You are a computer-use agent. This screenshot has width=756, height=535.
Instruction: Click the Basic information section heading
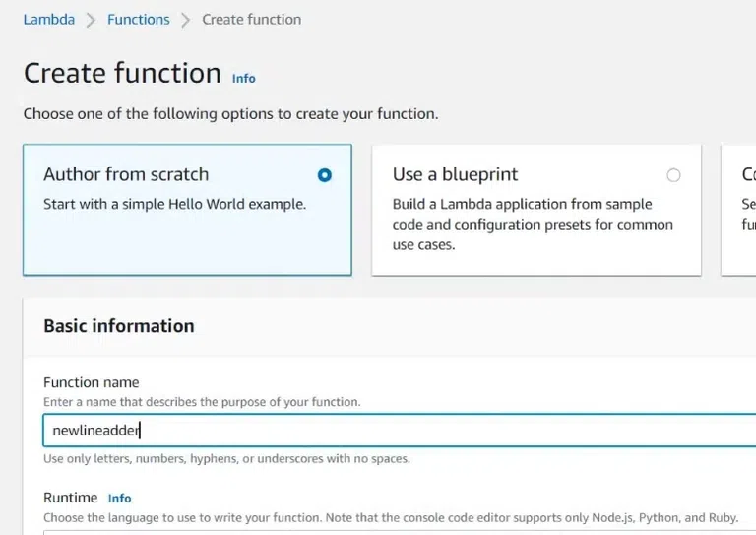(x=119, y=326)
